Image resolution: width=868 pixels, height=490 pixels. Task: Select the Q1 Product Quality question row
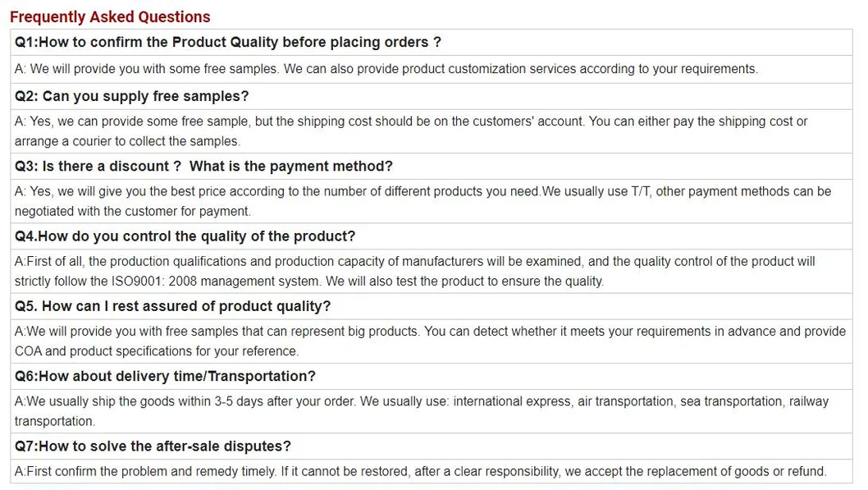pyautogui.click(x=228, y=42)
